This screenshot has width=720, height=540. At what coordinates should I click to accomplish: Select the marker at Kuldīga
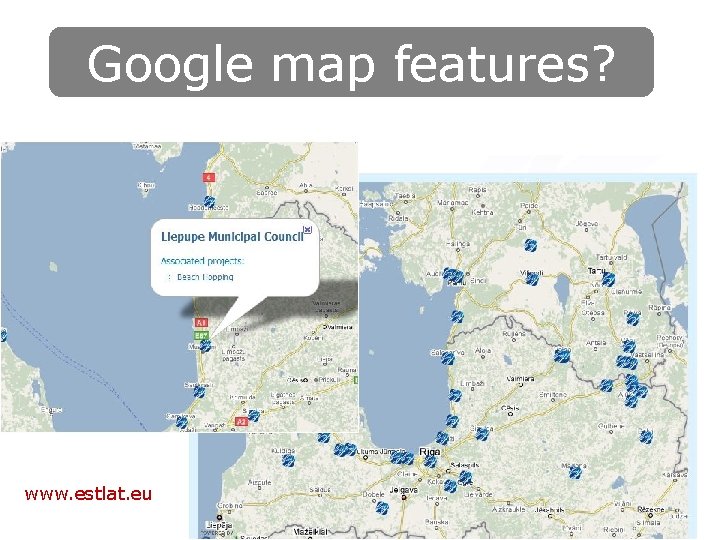(x=288, y=461)
